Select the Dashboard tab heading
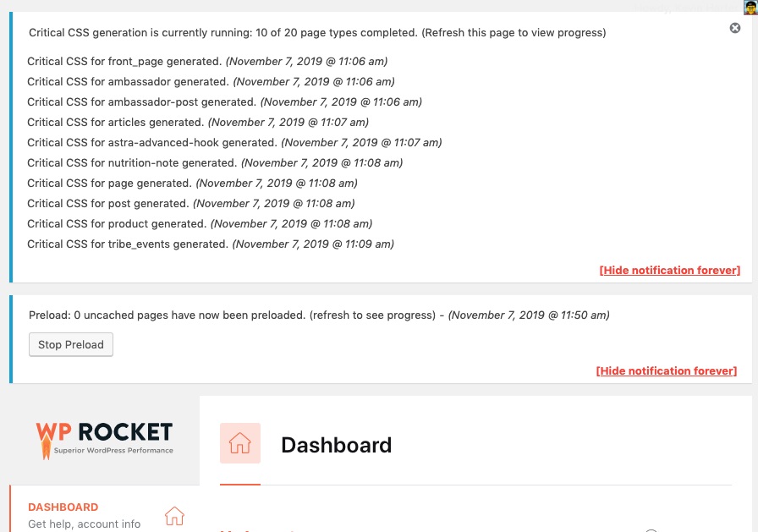This screenshot has width=758, height=532. pos(336,445)
